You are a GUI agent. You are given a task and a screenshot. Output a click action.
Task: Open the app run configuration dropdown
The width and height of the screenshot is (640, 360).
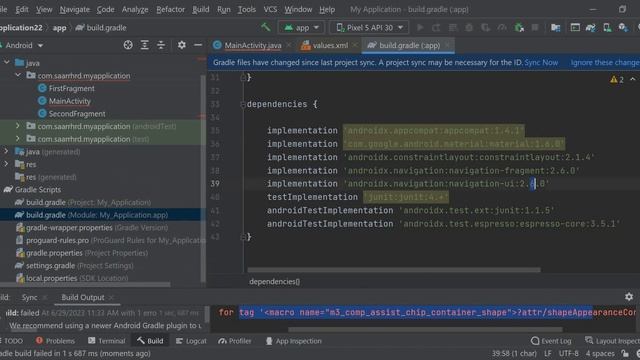pos(301,28)
